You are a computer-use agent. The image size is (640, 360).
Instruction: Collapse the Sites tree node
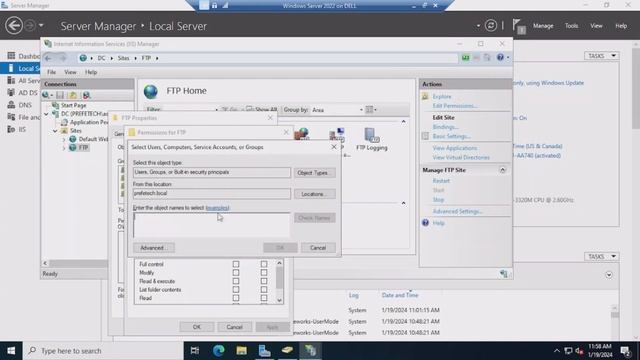click(x=55, y=131)
